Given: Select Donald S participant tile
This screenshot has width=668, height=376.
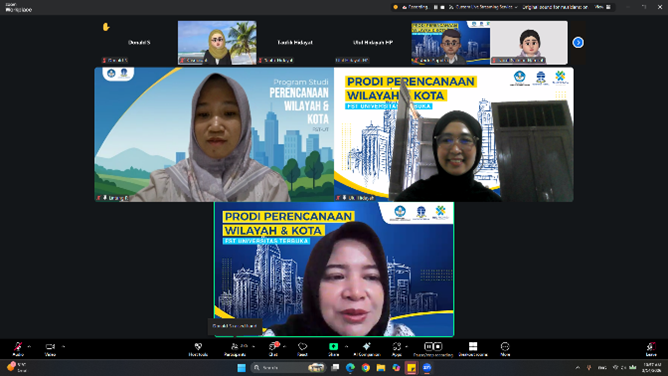Looking at the screenshot, I should 139,43.
